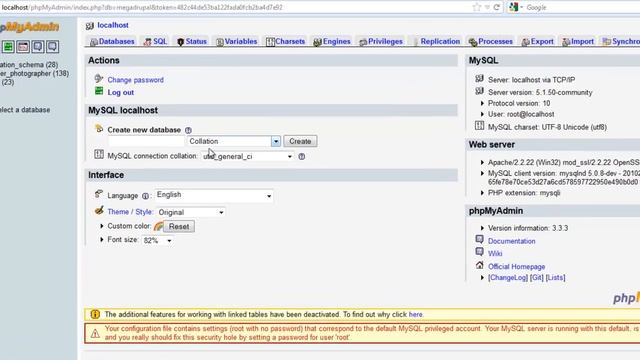Bookmark page with star icon
The image size is (640, 360).
[x=476, y=7]
